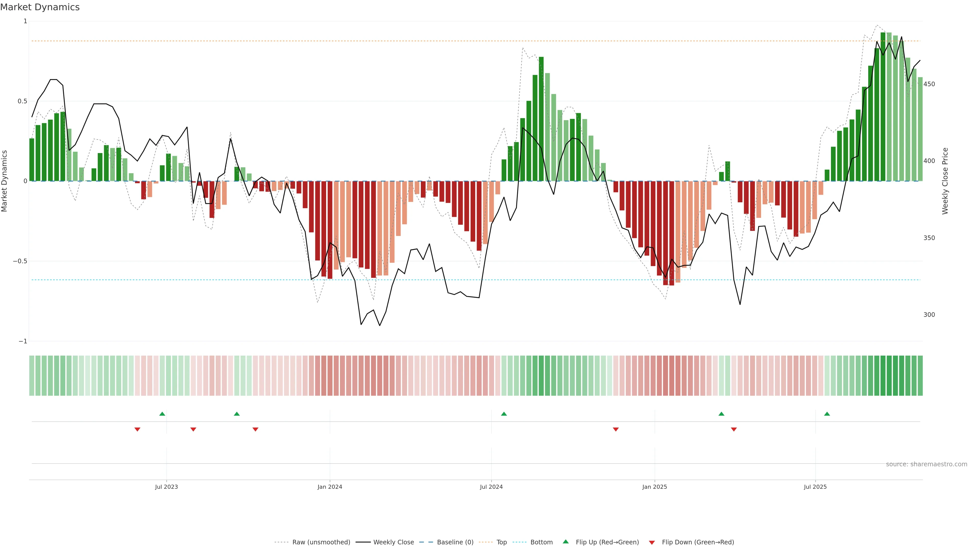Toggle the Baseline (0) legend entry
Image resolution: width=980 pixels, height=551 pixels.
click(455, 542)
